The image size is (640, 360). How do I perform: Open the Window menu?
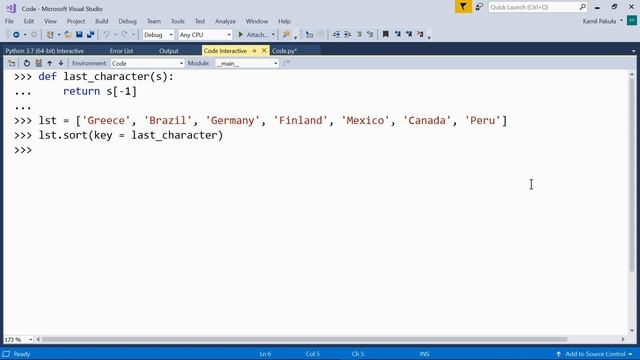[x=257, y=21]
